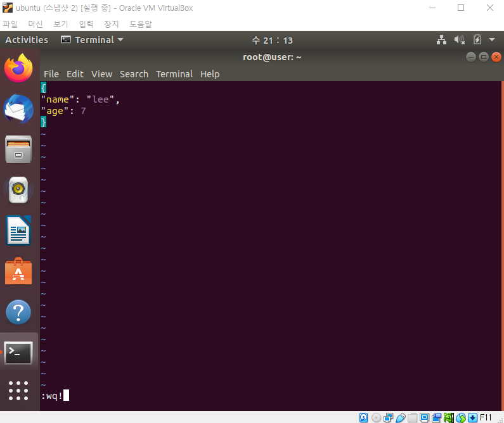Click VirtualBox display status icon
This screenshot has height=423, width=504.
[x=424, y=417]
